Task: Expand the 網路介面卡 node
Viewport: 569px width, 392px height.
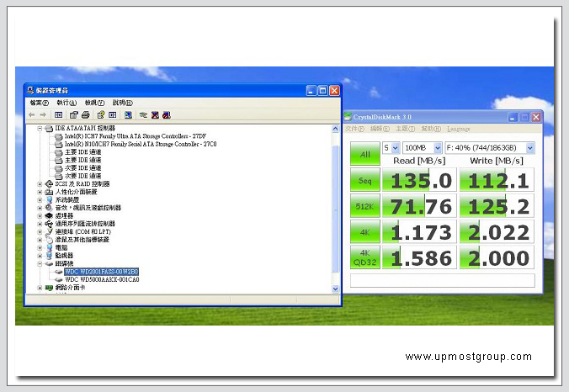Action: pos(40,288)
